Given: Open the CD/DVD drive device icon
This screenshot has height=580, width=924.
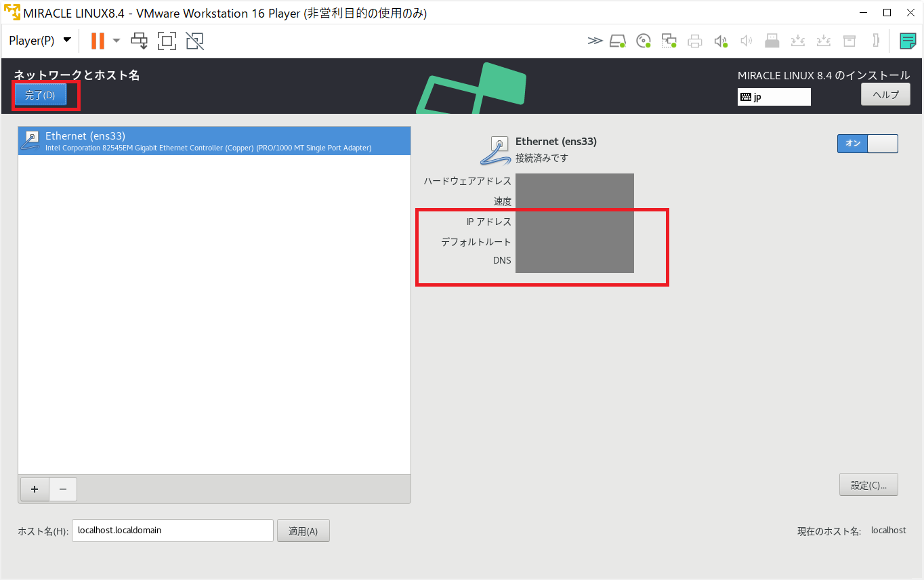Looking at the screenshot, I should 644,41.
